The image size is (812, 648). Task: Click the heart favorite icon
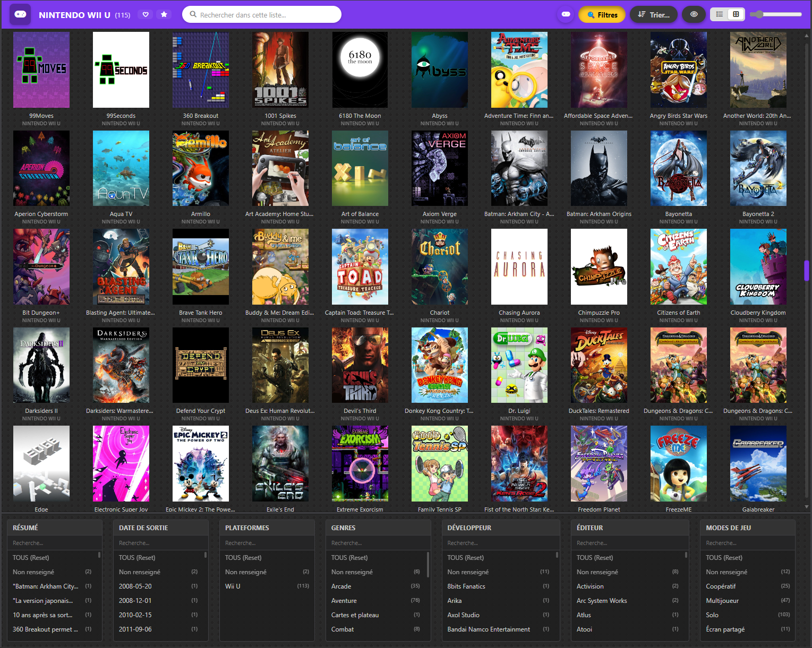146,15
